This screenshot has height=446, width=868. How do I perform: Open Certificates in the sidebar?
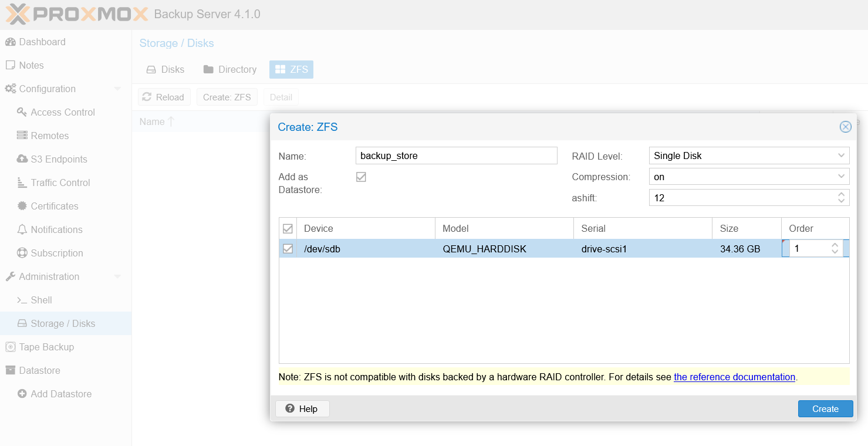[66, 206]
